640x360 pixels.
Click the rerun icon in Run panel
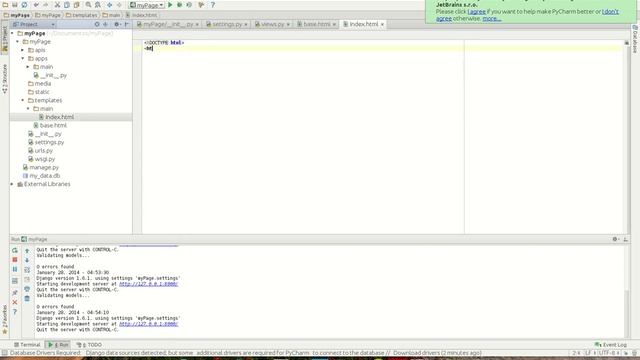15,250
